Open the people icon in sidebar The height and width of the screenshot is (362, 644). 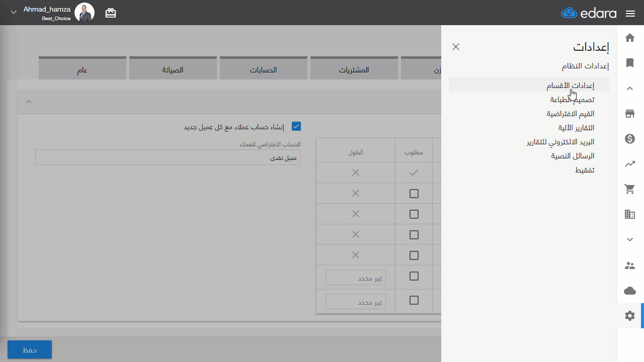coord(630,265)
